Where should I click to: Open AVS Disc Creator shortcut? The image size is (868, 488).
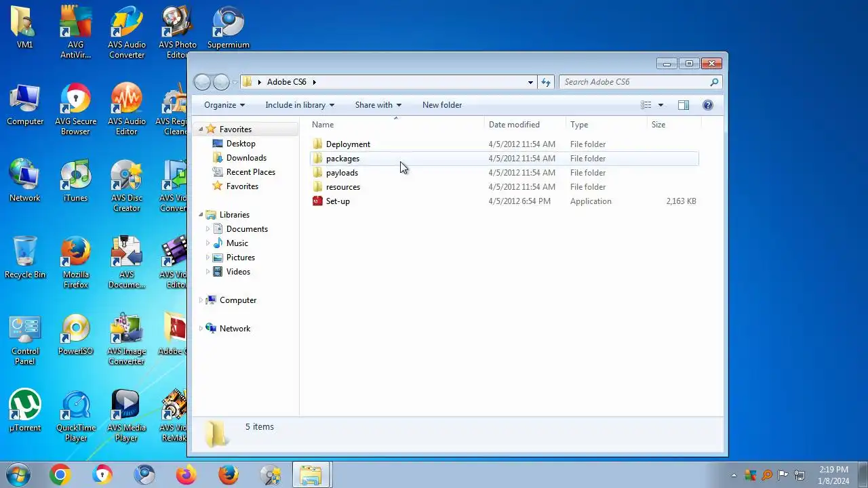[126, 186]
